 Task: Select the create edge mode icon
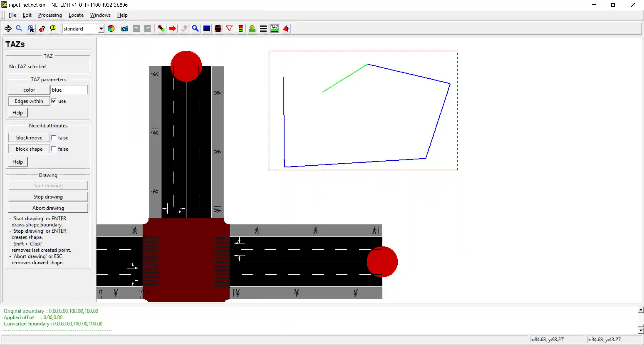click(161, 29)
